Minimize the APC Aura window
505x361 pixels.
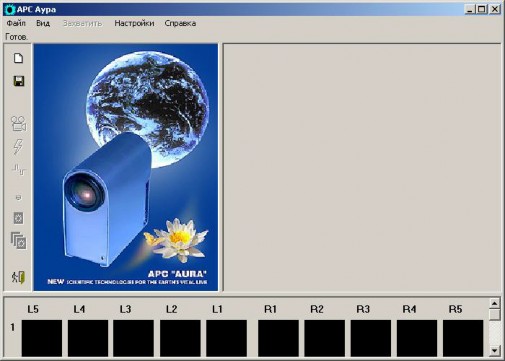click(469, 9)
